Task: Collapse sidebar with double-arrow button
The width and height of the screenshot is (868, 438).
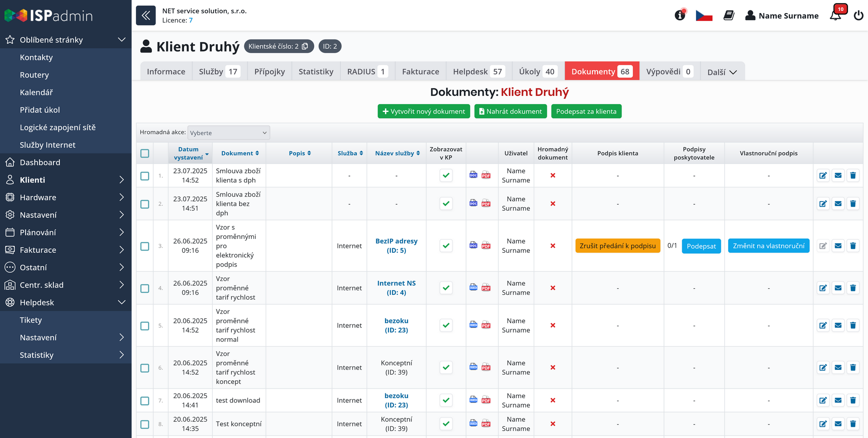Action: [x=146, y=16]
